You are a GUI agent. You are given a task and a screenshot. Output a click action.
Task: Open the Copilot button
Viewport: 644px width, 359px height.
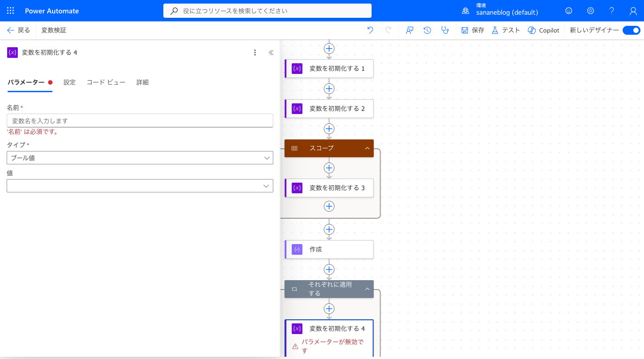(x=543, y=30)
